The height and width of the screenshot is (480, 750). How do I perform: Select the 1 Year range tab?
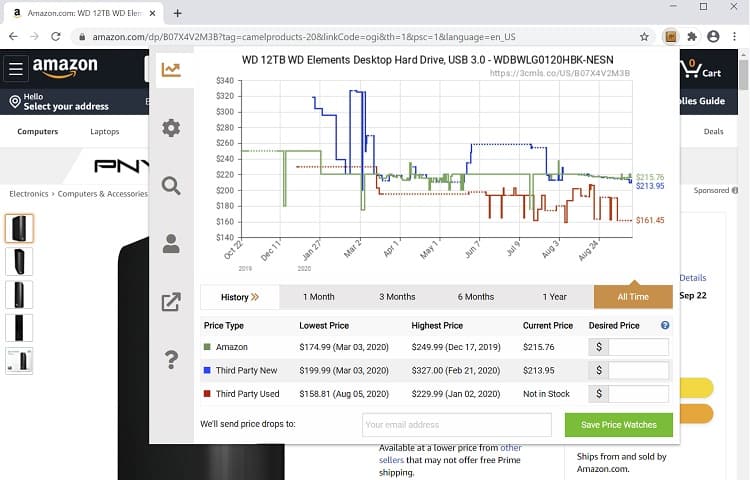pos(554,297)
